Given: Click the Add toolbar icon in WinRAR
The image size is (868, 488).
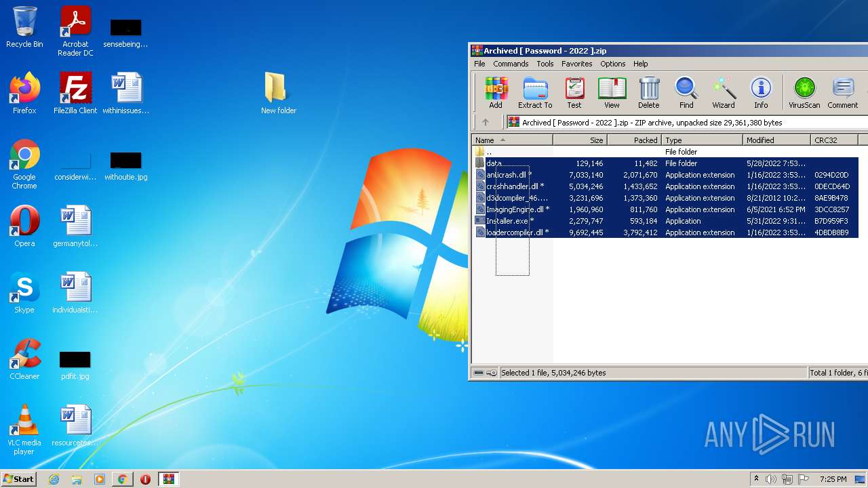Looking at the screenshot, I should (496, 93).
